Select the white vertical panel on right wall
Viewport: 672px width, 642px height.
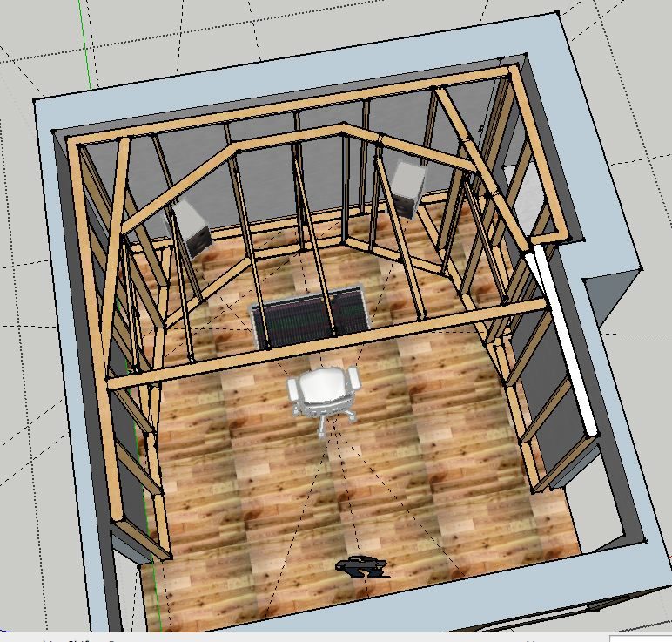pyautogui.click(x=564, y=341)
